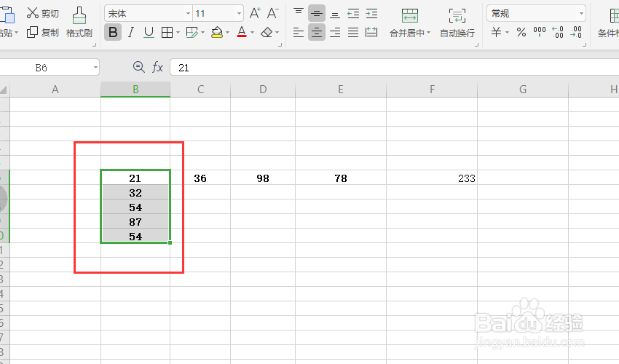
Task: Click the Cut (剪切) scissors button
Action: (x=43, y=13)
